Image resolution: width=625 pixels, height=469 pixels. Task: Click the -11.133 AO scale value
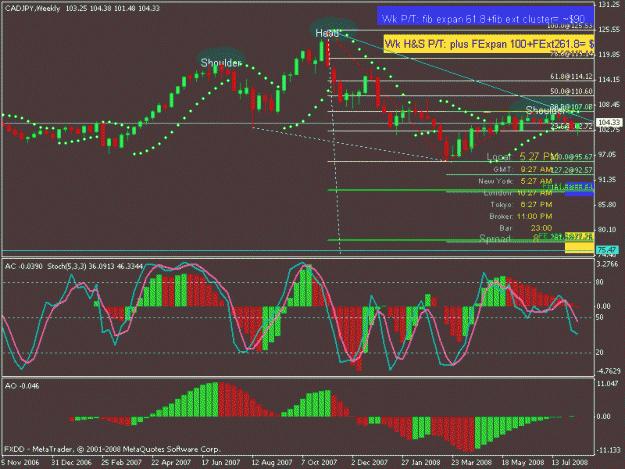click(x=609, y=450)
